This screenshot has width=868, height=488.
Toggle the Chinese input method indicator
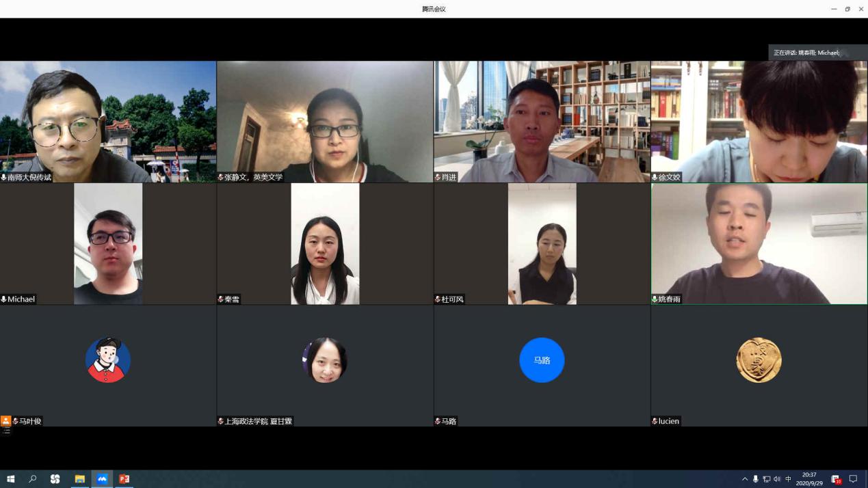(788, 479)
